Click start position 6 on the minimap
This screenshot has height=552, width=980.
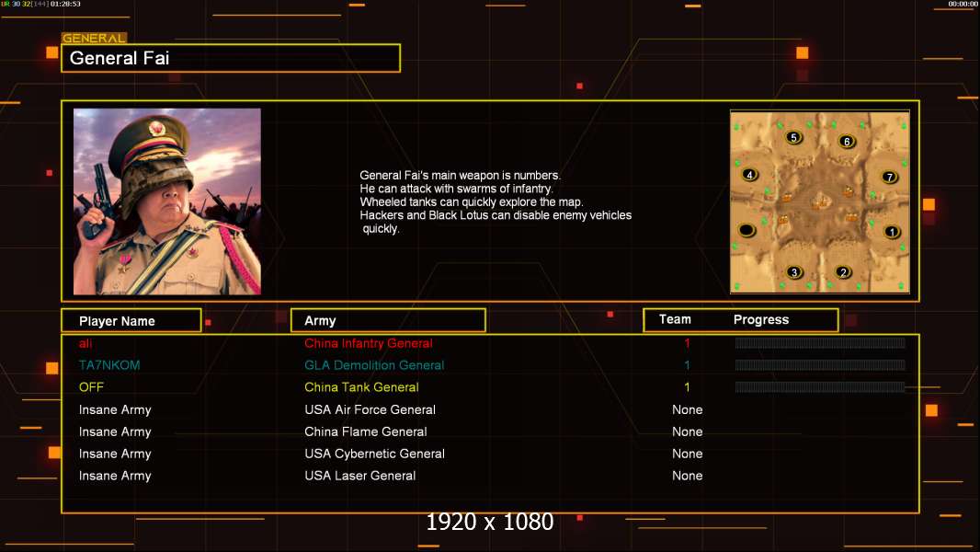[x=847, y=142]
